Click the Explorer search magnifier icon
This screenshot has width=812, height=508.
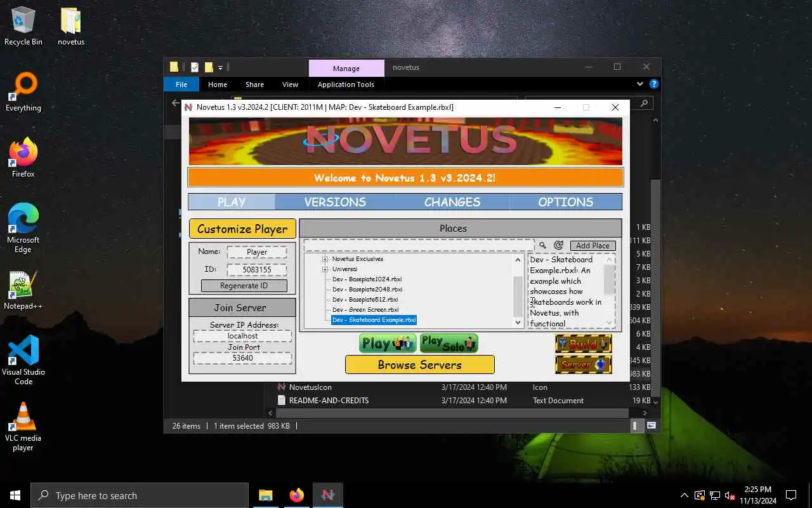(643, 103)
